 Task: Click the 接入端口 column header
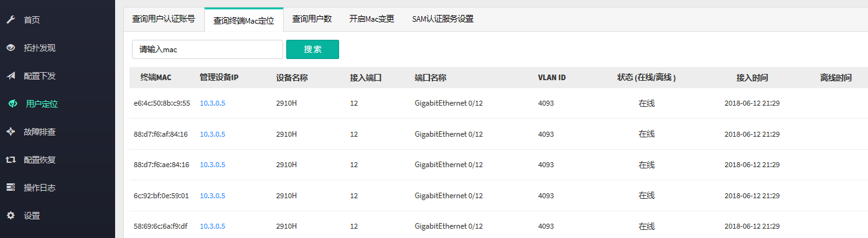tap(366, 78)
